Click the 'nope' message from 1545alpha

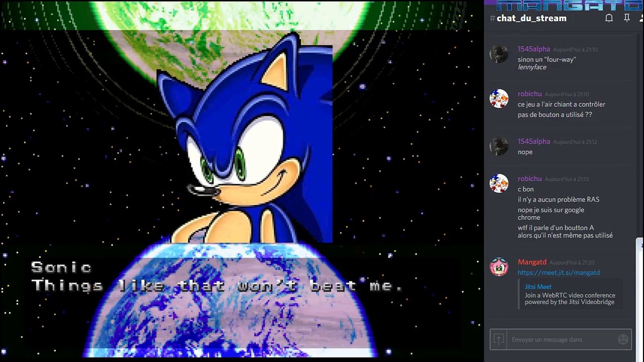tap(525, 152)
